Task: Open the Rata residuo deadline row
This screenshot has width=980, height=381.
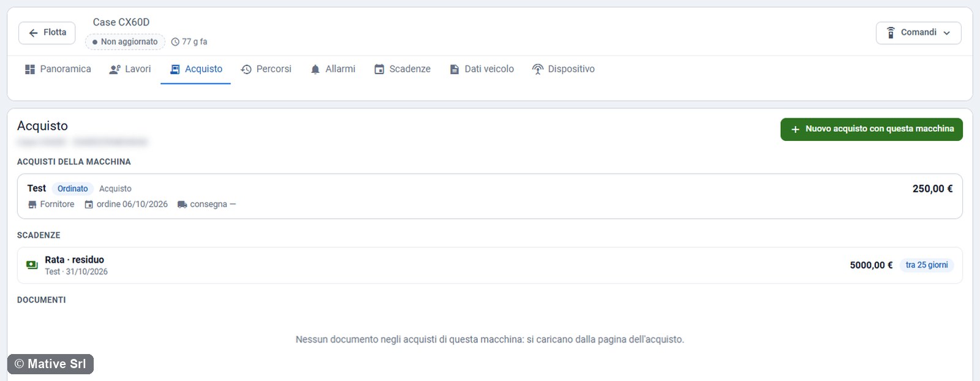Action: [489, 265]
